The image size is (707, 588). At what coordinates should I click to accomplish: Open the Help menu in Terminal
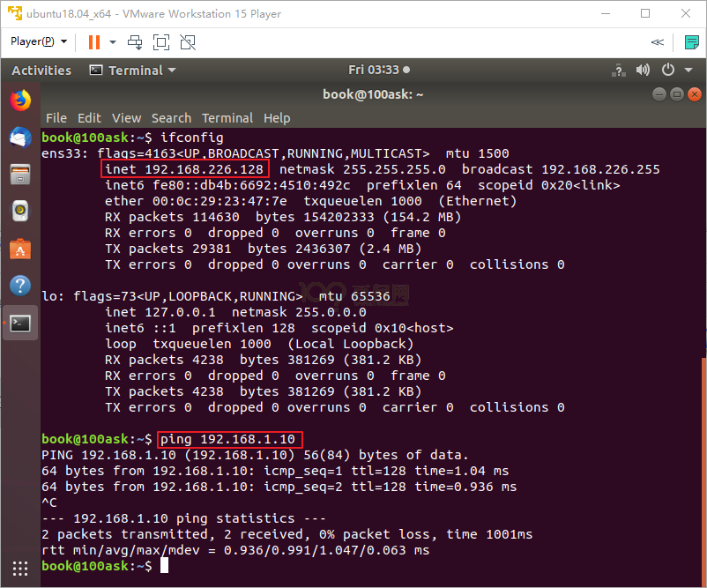tap(277, 118)
